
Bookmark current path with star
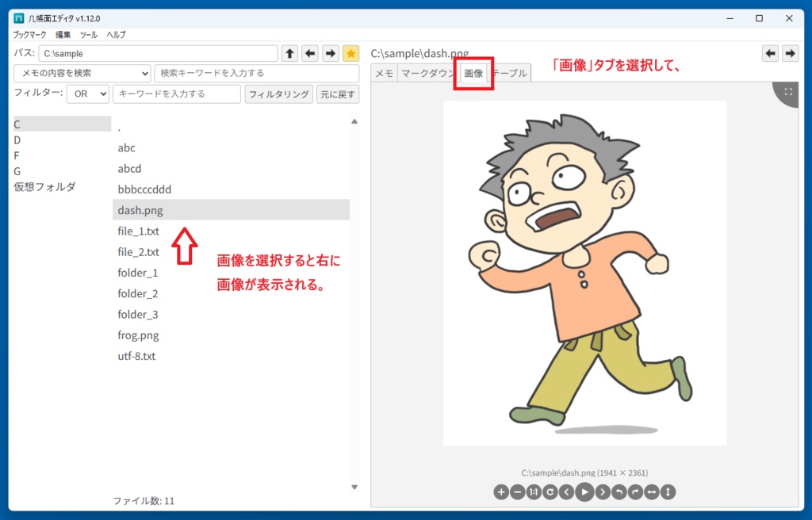pos(350,53)
